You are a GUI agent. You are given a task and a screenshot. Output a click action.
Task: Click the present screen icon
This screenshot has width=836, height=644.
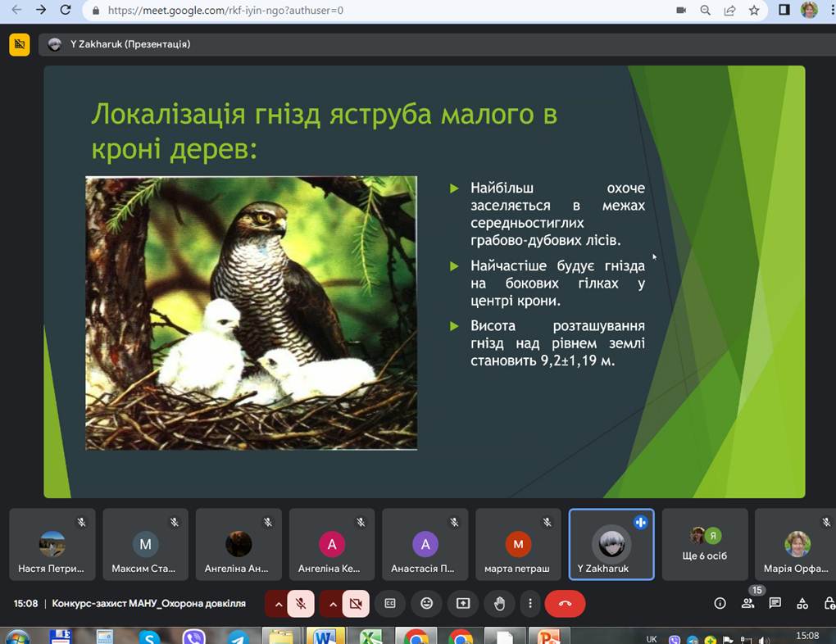pyautogui.click(x=463, y=603)
